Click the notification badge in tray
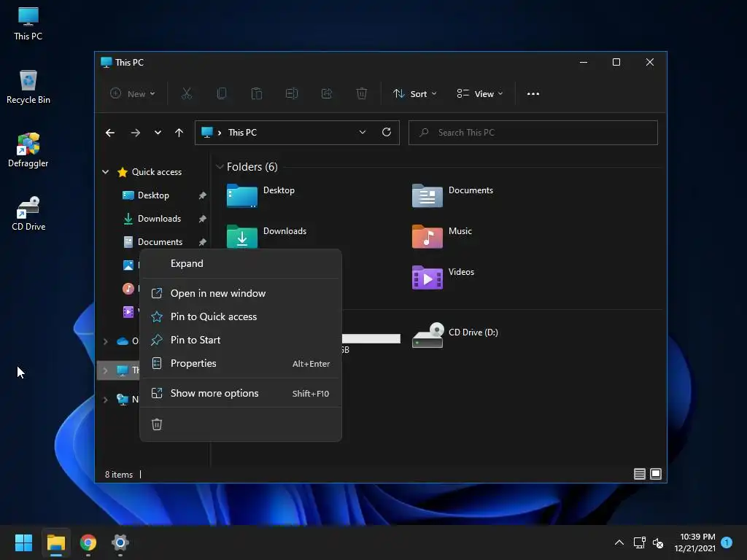This screenshot has height=560, width=747. [727, 542]
